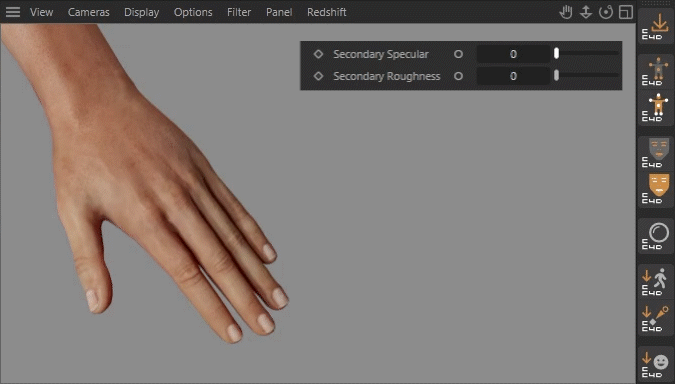Click the E4D import walking motion icon

coord(656,282)
